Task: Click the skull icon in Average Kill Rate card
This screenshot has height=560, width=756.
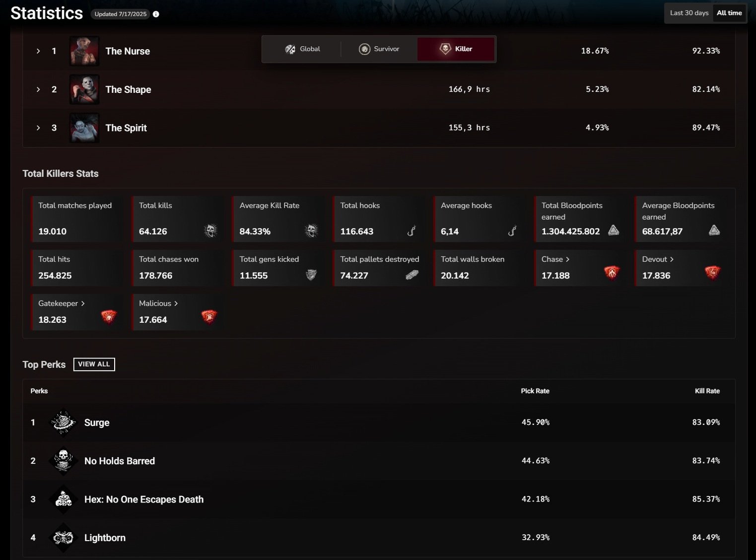Action: point(311,230)
